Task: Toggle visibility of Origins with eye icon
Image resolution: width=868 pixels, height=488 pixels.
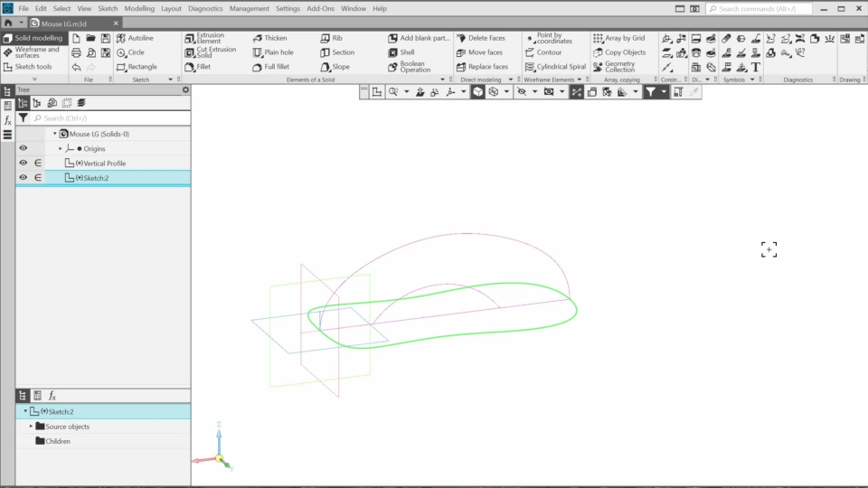Action: click(24, 148)
